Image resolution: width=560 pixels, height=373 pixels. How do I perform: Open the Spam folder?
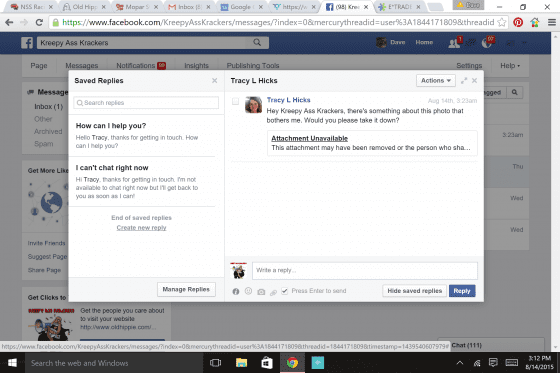tap(44, 144)
